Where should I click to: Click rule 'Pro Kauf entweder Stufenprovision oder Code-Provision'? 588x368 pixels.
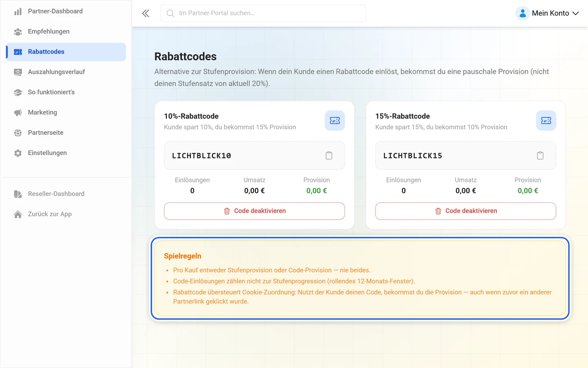(272, 270)
